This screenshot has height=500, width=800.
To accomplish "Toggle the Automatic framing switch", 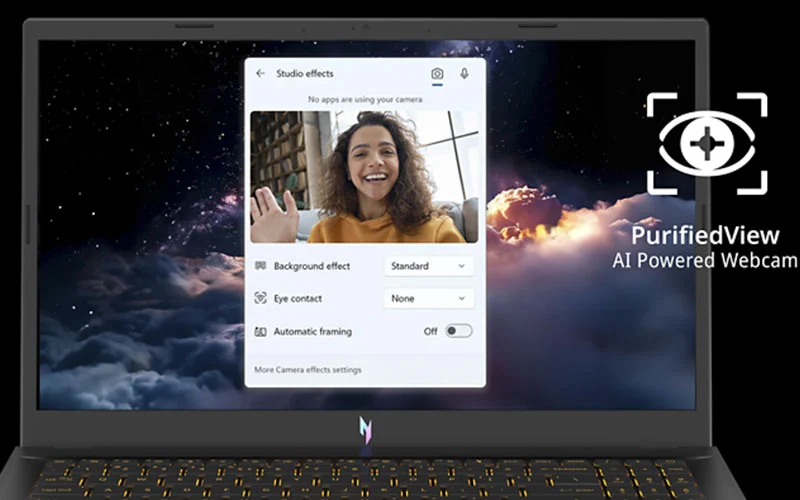I will tap(459, 331).
